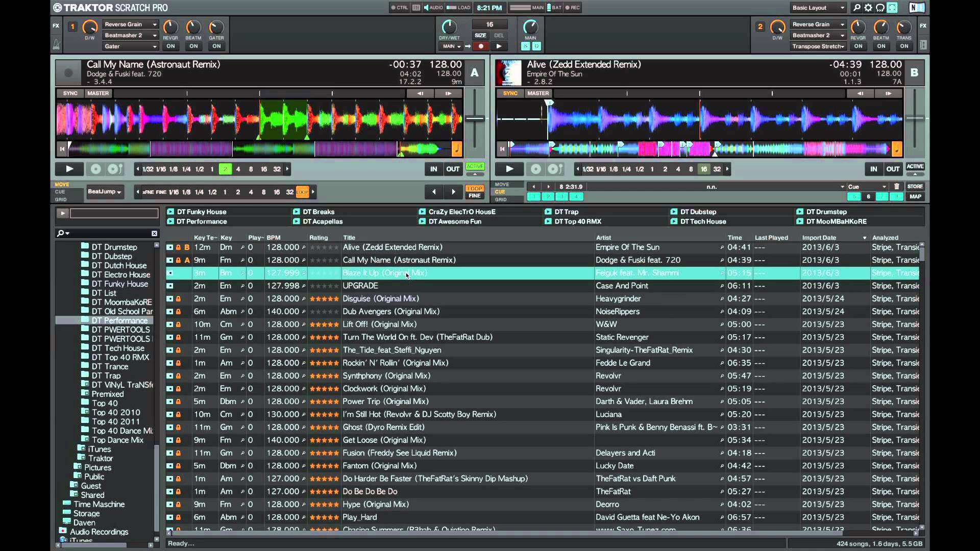Click the OUT button on deck B
Screen dimensions: 980x551
[893, 168]
